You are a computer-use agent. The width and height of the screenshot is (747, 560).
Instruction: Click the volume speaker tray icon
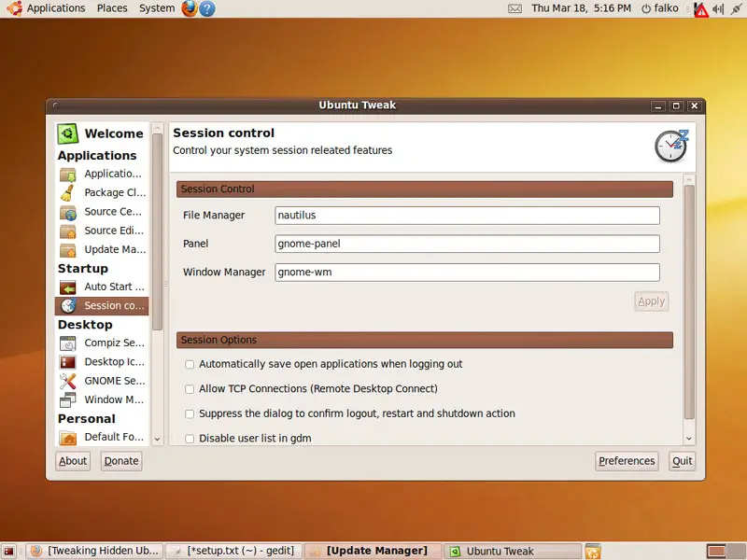718,8
